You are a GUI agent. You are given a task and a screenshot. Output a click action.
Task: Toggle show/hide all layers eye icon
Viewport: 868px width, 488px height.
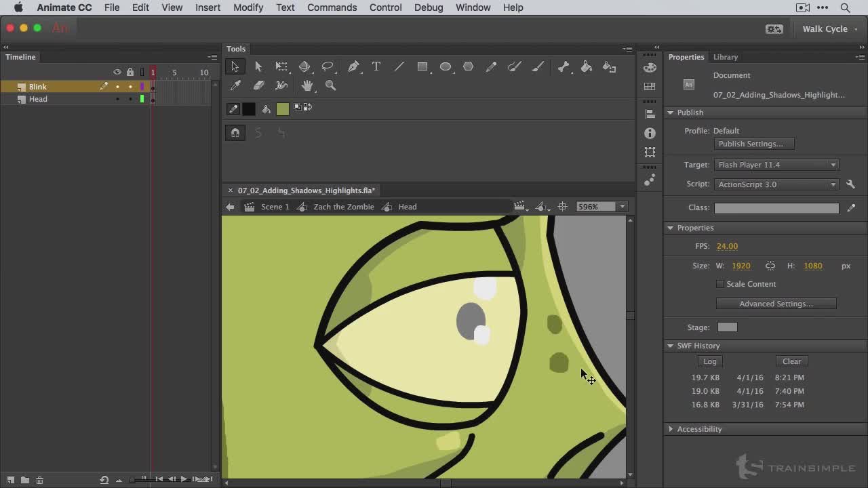[117, 72]
